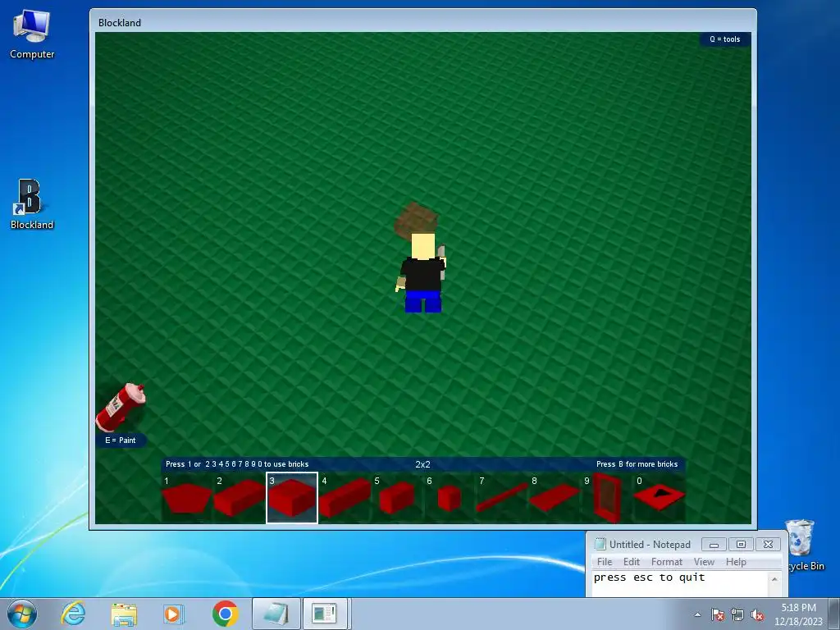Select brick slot 7 thin rod brick
The width and height of the screenshot is (840, 630).
tap(502, 498)
